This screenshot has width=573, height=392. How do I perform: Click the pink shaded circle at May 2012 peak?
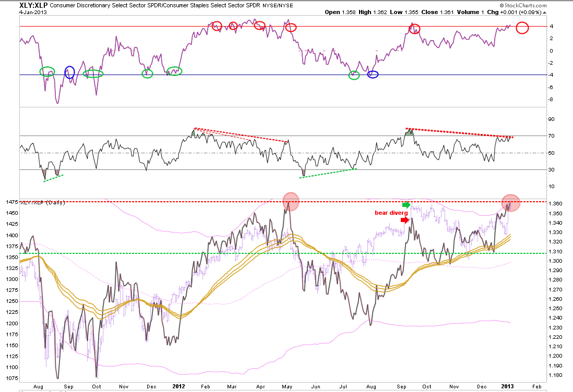[x=291, y=201]
